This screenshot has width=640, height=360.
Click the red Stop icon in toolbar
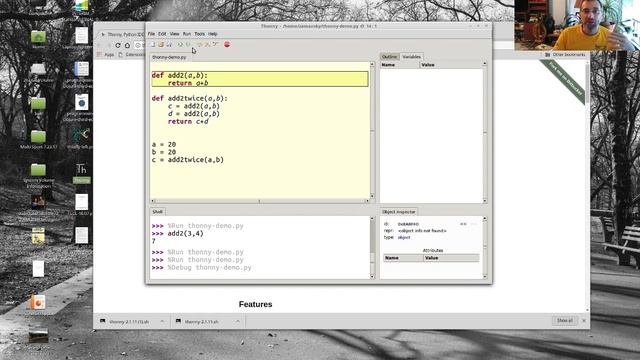click(227, 44)
